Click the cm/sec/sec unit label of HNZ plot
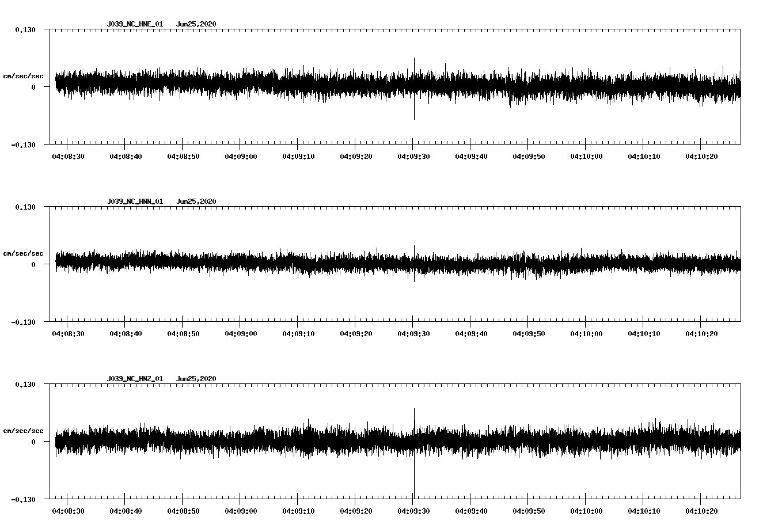 [x=23, y=431]
